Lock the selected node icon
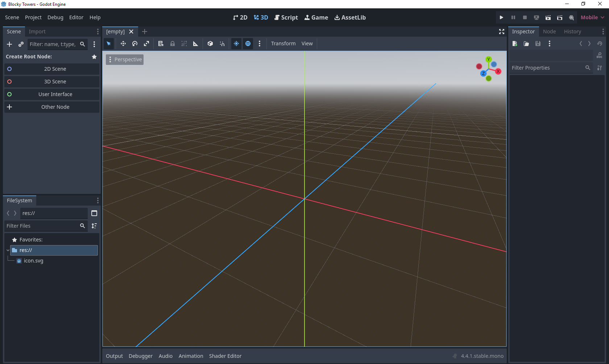This screenshot has height=364, width=609. point(173,44)
